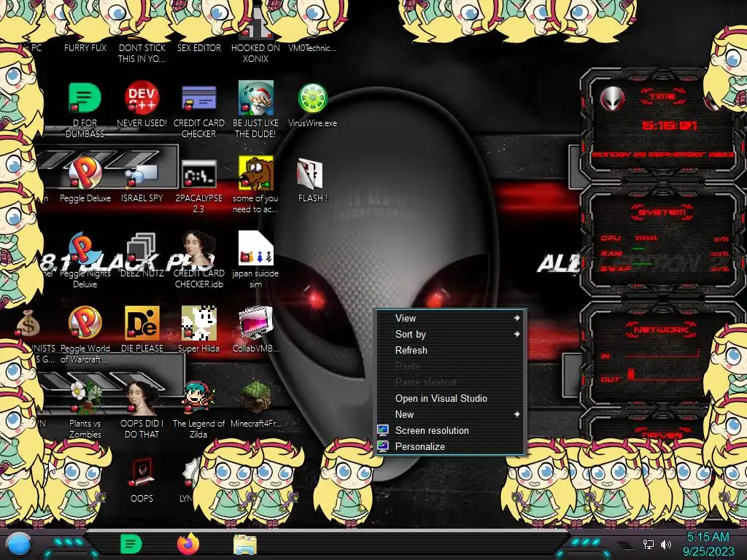Launch Firefox from the taskbar
Screen dimensions: 747x560
pos(188,544)
